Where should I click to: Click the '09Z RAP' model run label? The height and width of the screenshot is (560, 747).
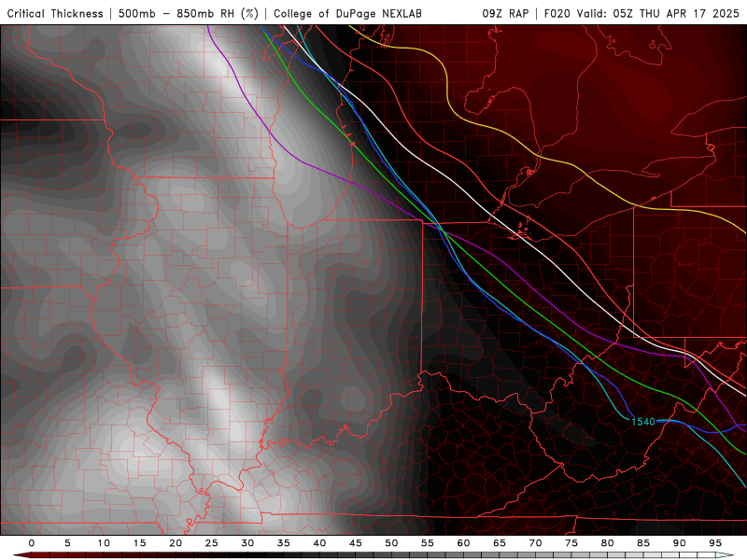505,14
